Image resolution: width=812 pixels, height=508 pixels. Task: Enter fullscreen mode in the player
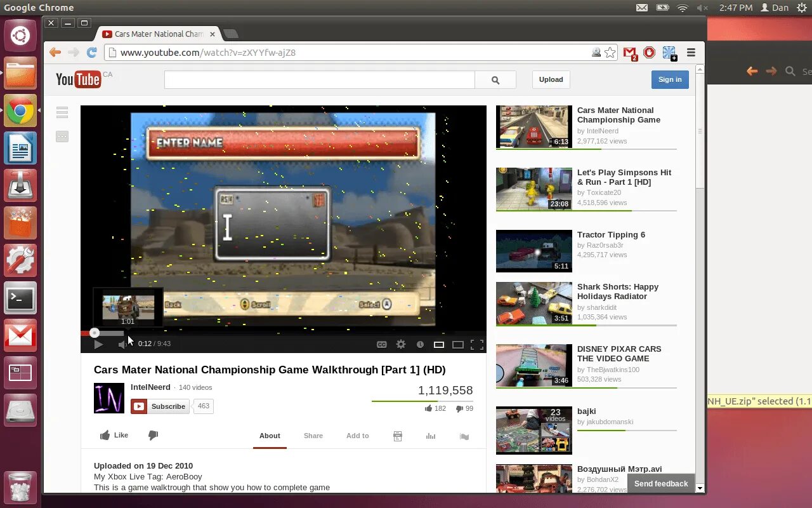tap(477, 345)
